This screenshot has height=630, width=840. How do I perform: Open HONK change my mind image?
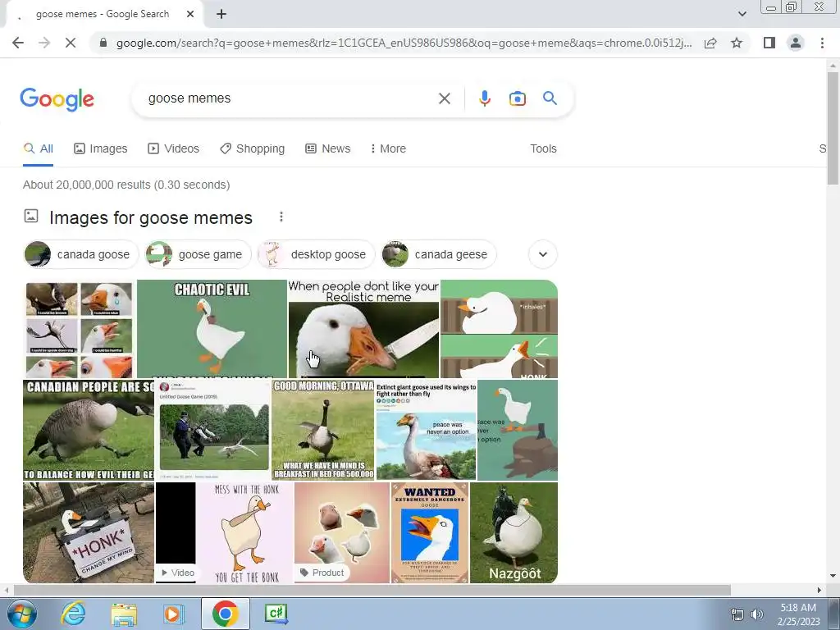pyautogui.click(x=89, y=532)
